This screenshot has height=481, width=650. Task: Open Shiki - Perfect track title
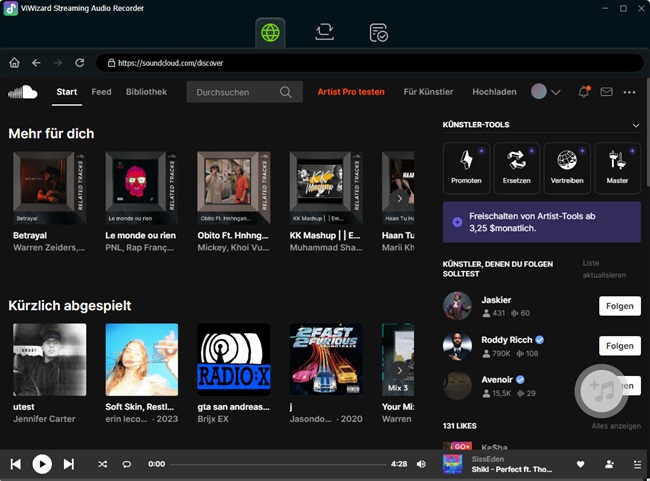tap(512, 469)
